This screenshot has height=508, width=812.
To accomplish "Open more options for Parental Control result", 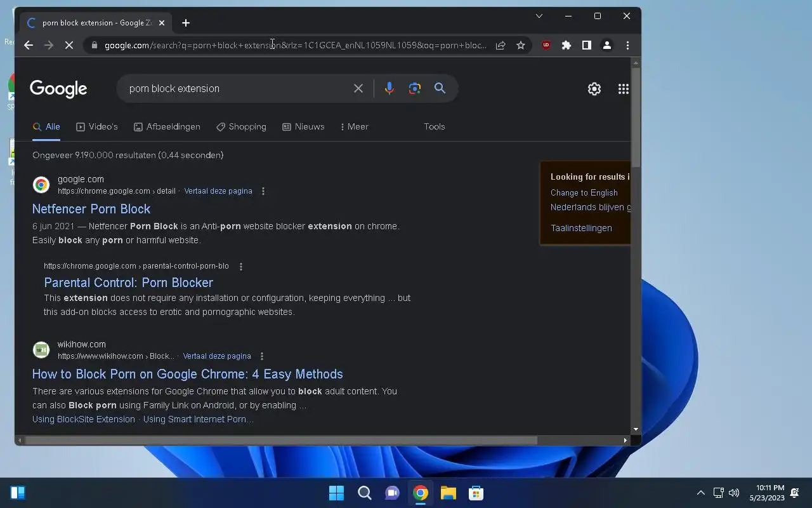I will coord(240,266).
